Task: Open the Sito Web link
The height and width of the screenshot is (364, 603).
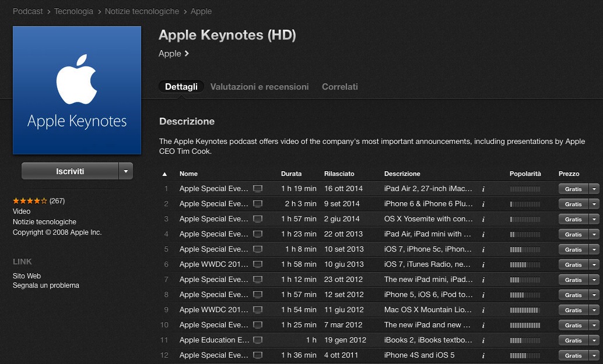Action: tap(27, 275)
